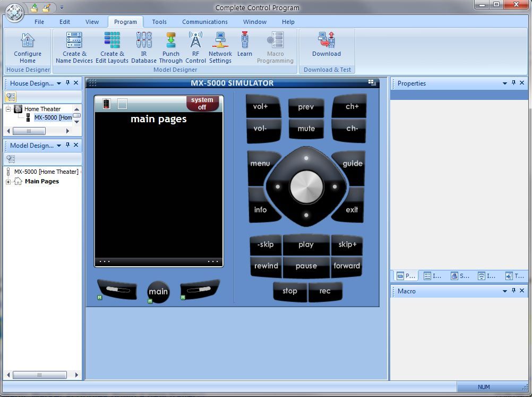Open the View menu

[92, 22]
